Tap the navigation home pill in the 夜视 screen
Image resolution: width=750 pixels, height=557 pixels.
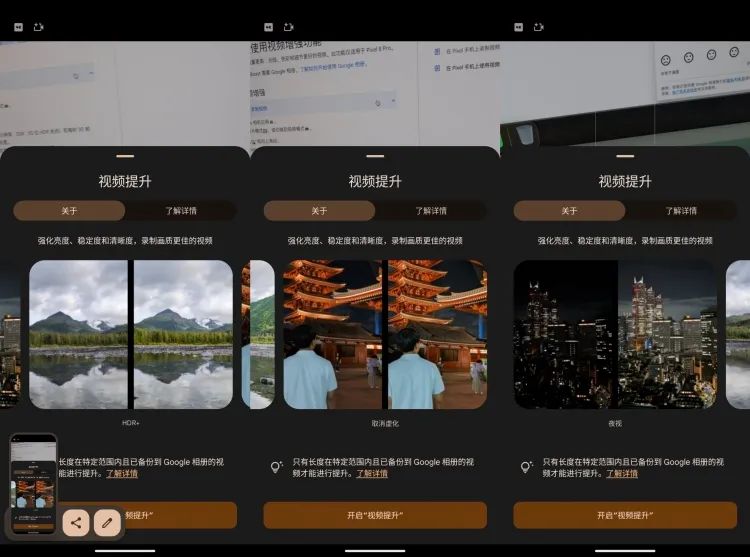(625, 551)
